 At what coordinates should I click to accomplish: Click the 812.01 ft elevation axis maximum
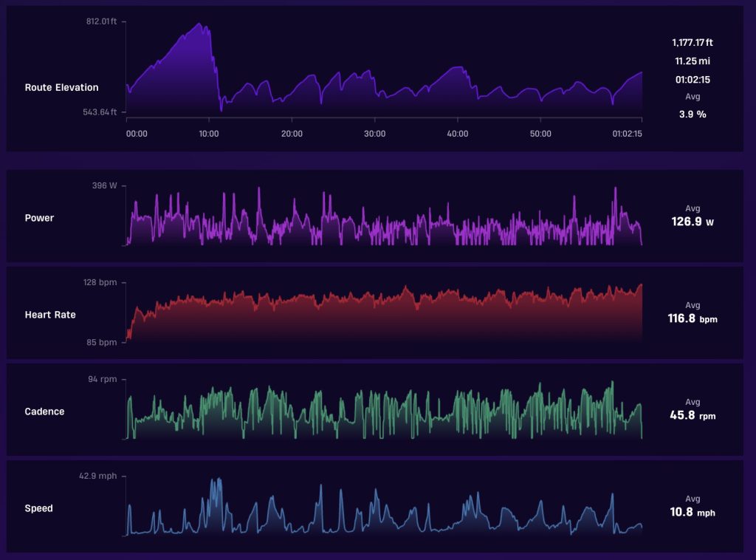(101, 21)
